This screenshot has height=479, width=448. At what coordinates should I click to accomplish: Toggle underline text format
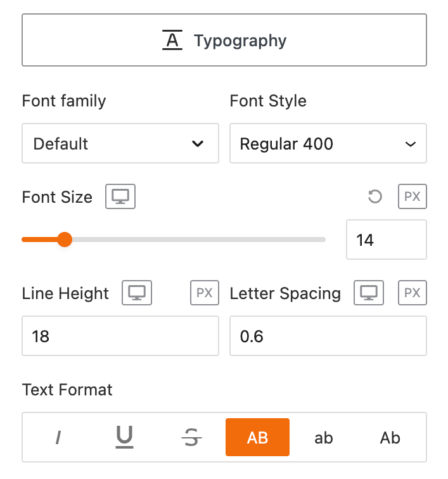[125, 438]
